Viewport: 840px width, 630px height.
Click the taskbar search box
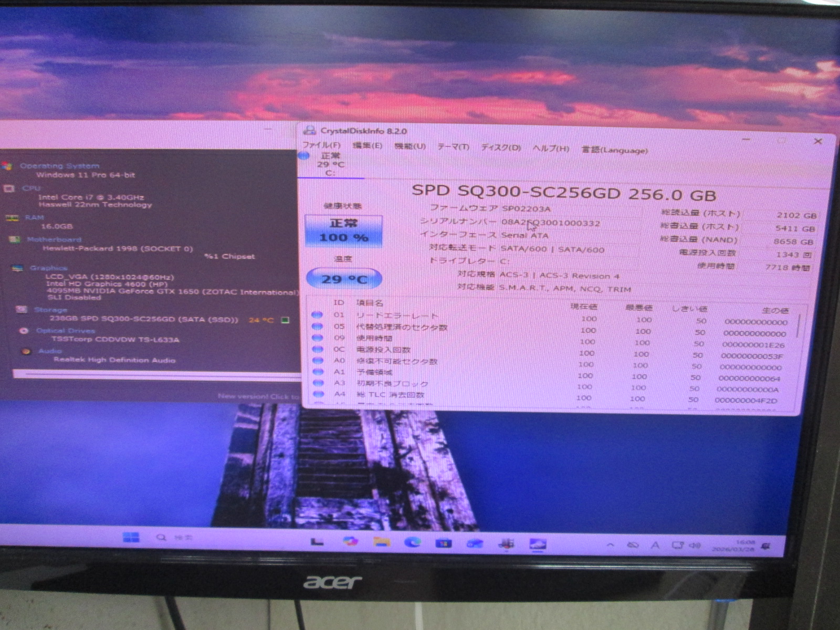176,538
